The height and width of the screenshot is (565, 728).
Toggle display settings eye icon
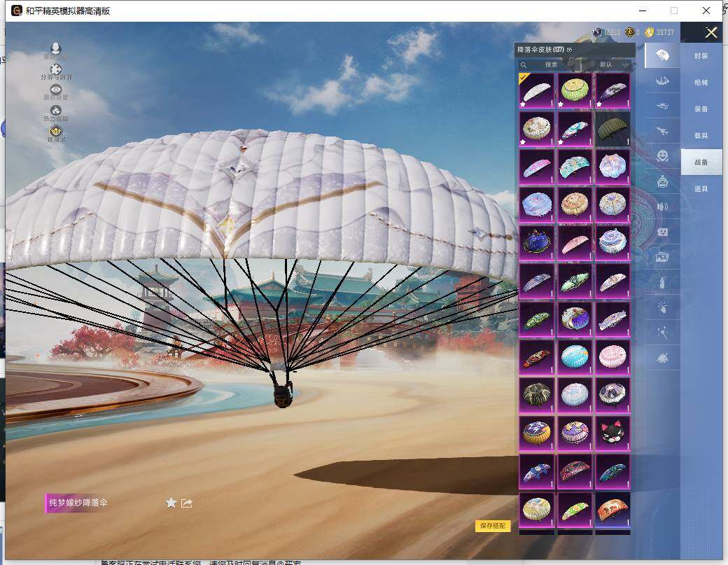click(x=56, y=90)
